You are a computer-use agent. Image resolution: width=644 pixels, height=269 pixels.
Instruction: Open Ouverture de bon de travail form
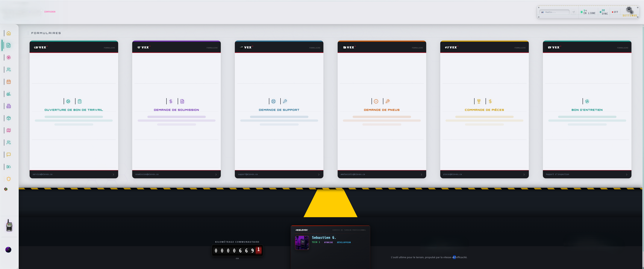pyautogui.click(x=74, y=110)
